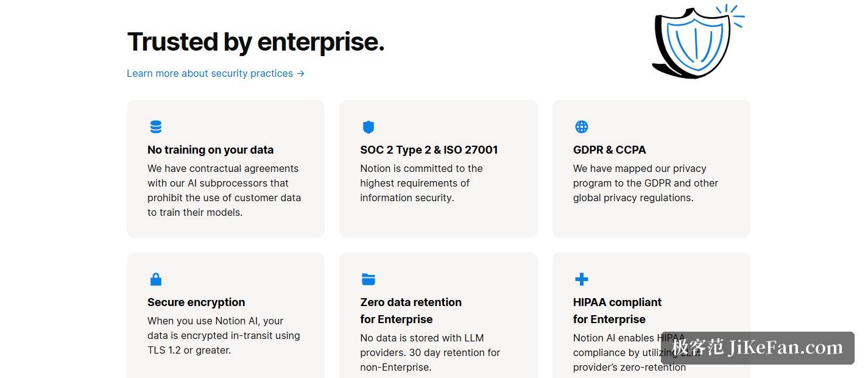
Task: Click the blue padlock icon
Action: [x=156, y=279]
